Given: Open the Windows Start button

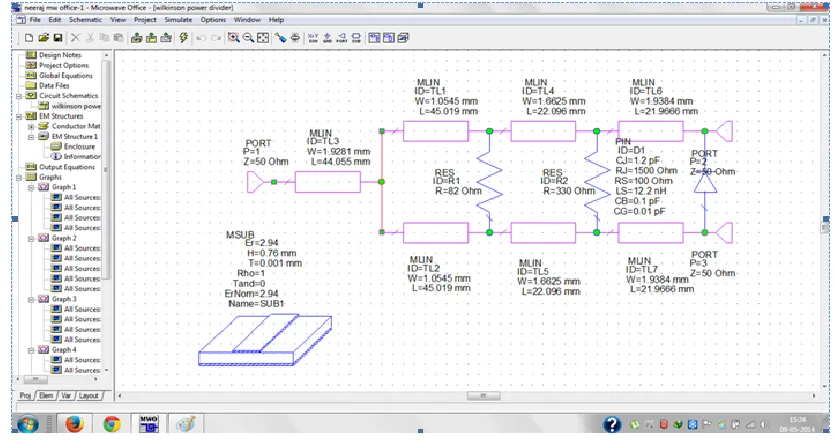Looking at the screenshot, I should coord(28,424).
